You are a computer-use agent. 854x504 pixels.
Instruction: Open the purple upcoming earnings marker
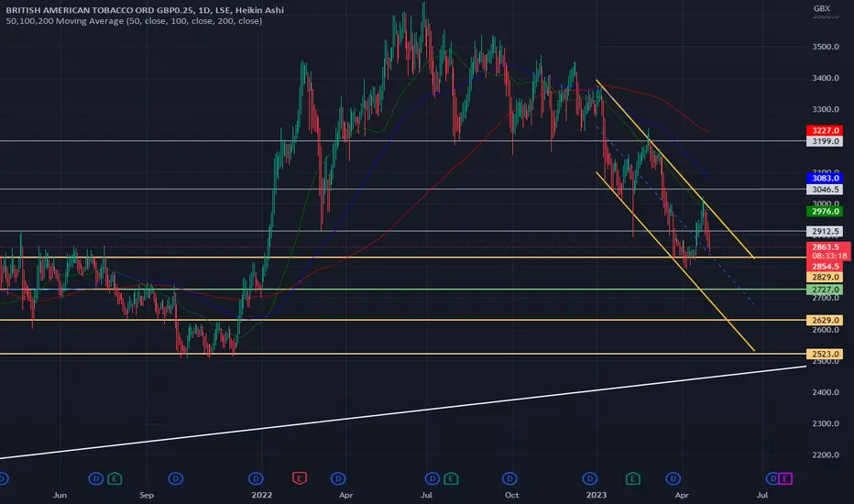tap(785, 479)
